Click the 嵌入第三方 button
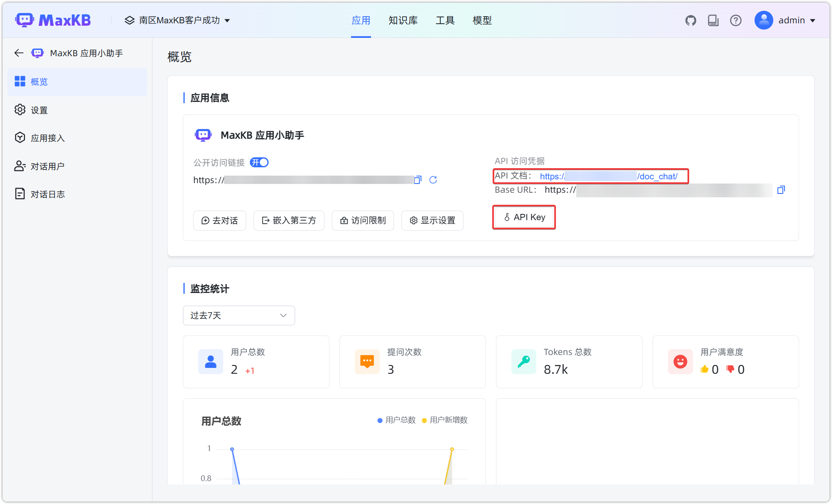832x504 pixels. click(289, 221)
